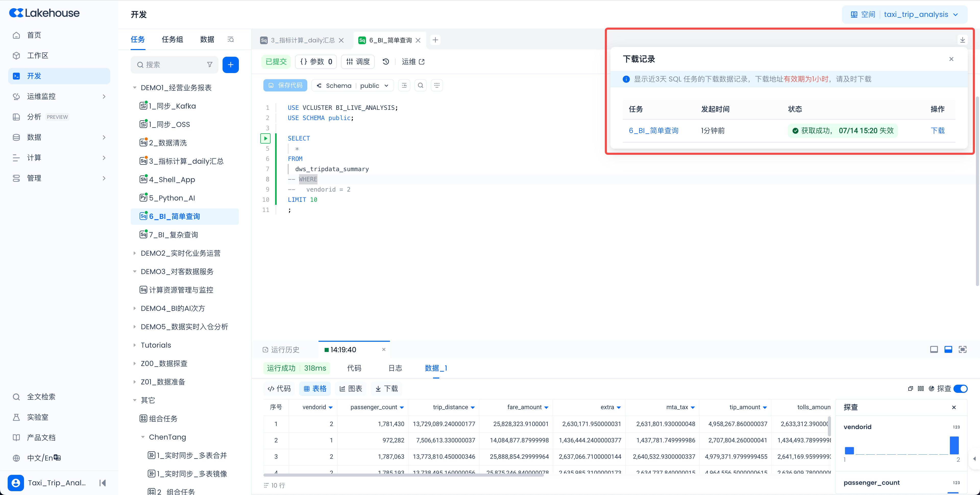980x495 pixels.
Task: Click the format code icon
Action: 404,85
